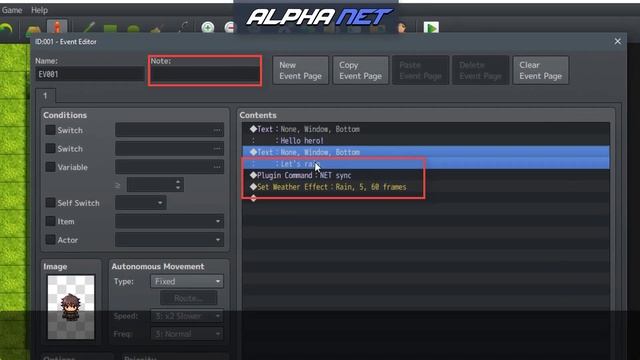Viewport: 640px width, 360px height.
Task: Open the second Switch condition ellipsis selector
Action: tap(217, 149)
